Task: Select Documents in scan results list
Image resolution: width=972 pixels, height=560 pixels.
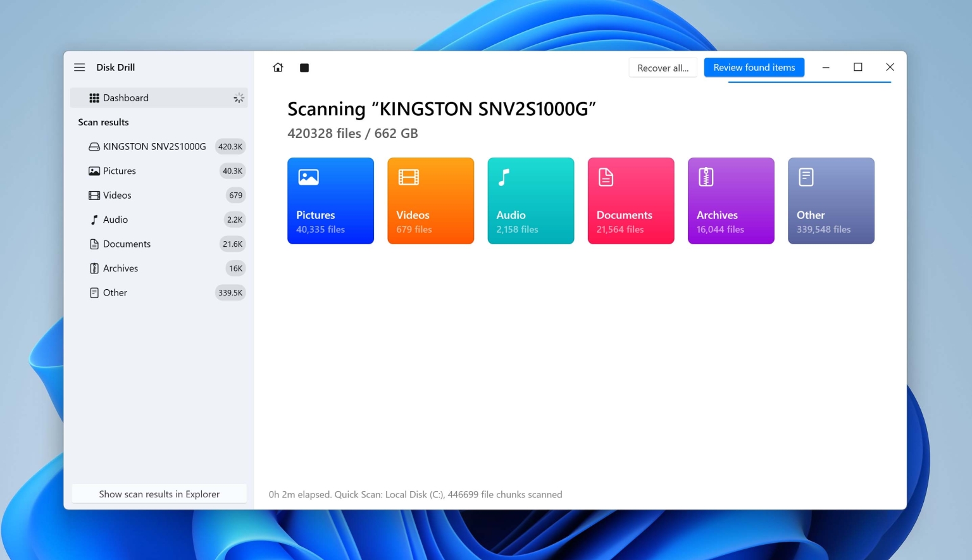Action: pos(159,244)
